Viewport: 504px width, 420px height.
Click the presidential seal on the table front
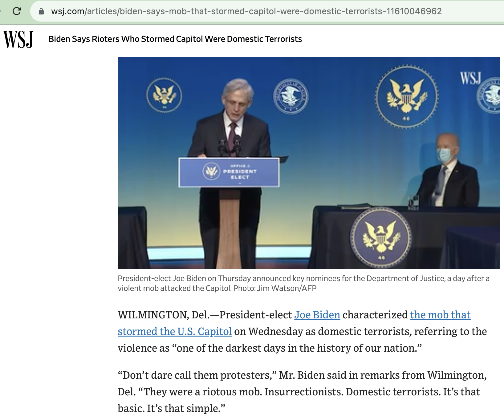point(381,237)
